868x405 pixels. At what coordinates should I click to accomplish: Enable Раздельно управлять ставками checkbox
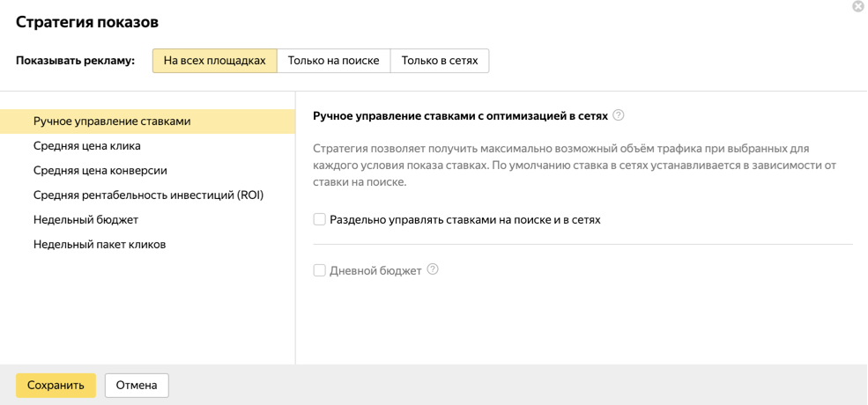(x=319, y=219)
